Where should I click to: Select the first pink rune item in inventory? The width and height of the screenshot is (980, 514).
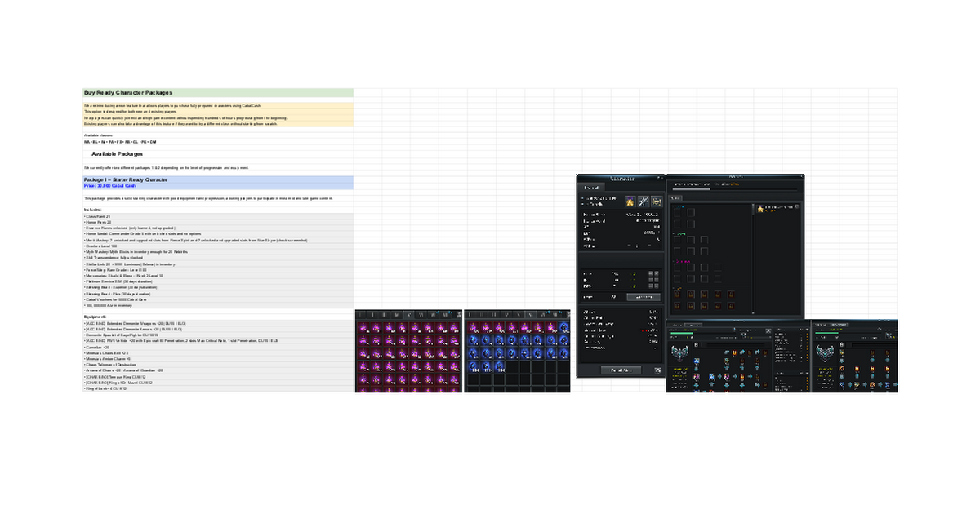click(x=364, y=327)
